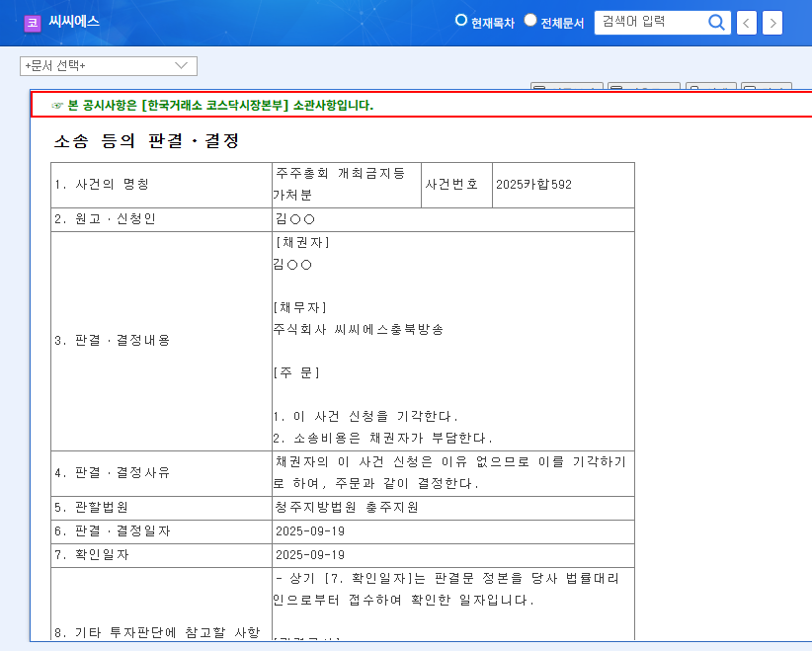Click 김○○ in the 원고ㆍ신청인 row
The width and height of the screenshot is (812, 651).
[295, 219]
